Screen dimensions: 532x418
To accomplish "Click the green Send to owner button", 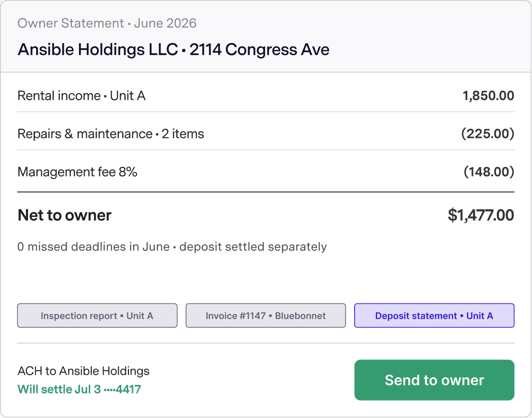I will (x=434, y=380).
